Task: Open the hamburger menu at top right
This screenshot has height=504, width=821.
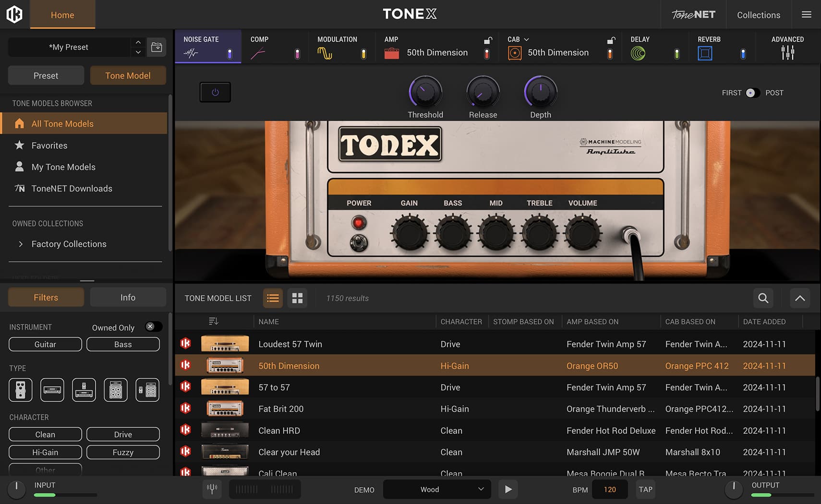Action: 807,15
